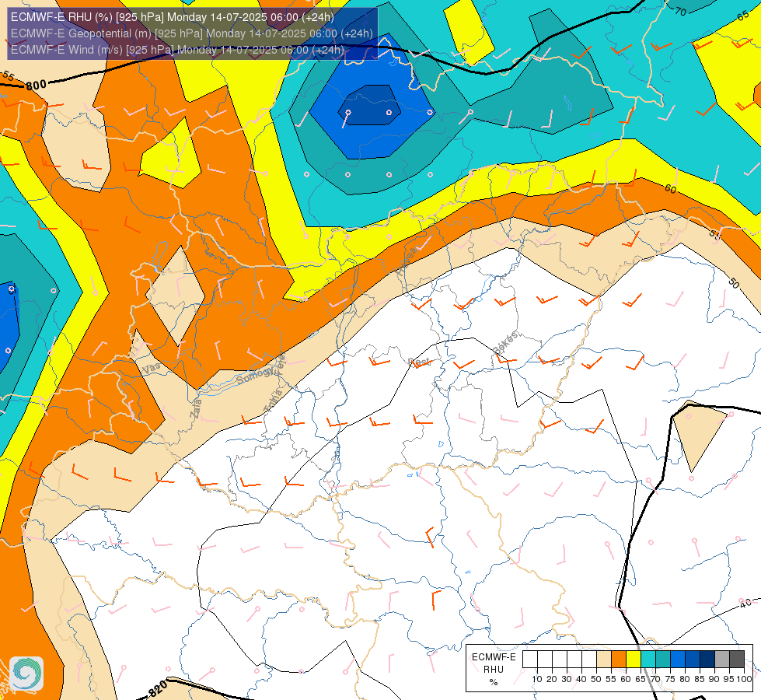Pick the bright blue 75–80% legend swatch

(678, 660)
